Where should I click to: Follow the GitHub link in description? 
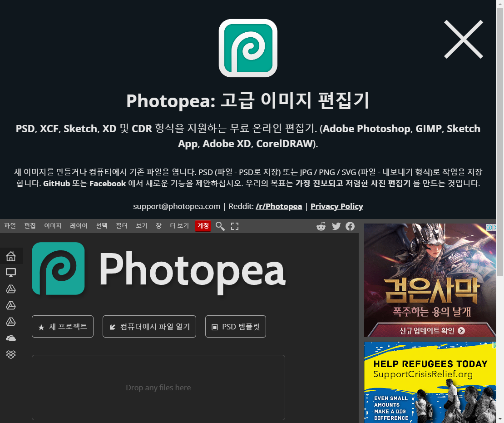(56, 184)
